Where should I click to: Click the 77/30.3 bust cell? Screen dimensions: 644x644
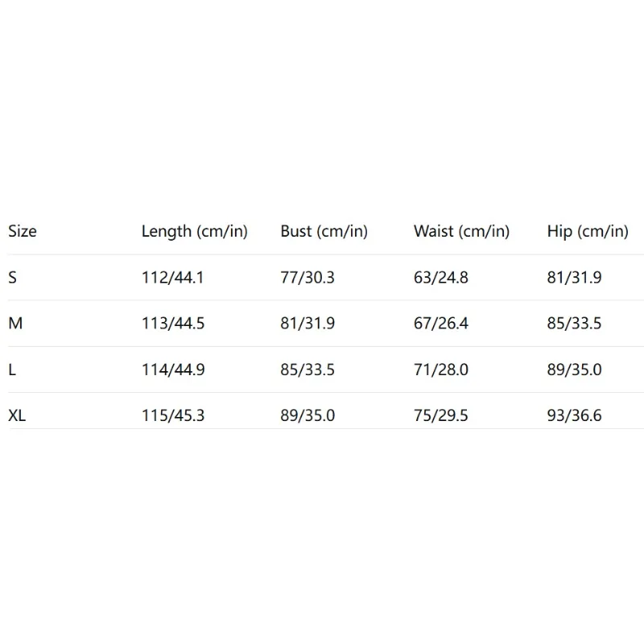pyautogui.click(x=307, y=279)
